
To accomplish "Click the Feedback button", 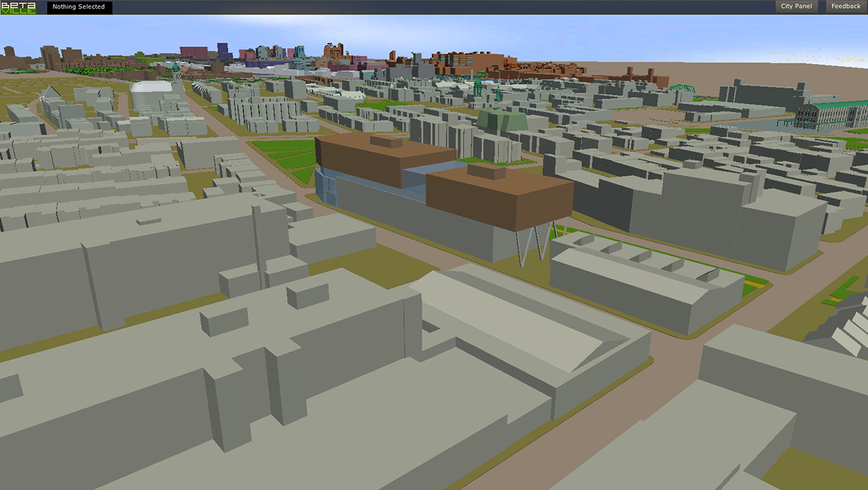I will pyautogui.click(x=845, y=7).
